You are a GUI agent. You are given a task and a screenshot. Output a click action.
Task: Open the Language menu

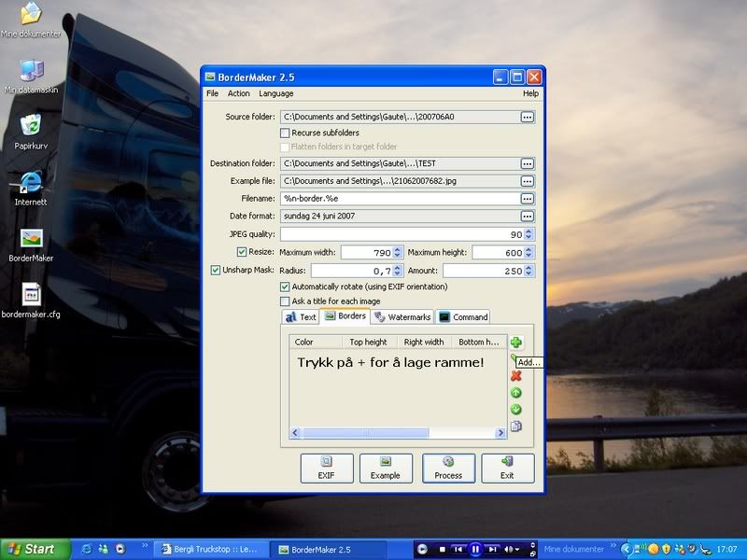(x=276, y=93)
